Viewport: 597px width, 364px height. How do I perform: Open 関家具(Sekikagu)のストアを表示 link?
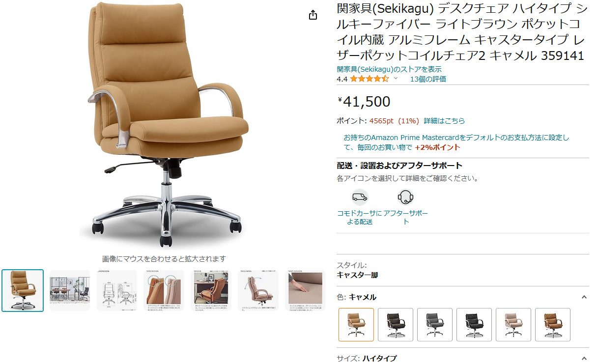point(389,69)
